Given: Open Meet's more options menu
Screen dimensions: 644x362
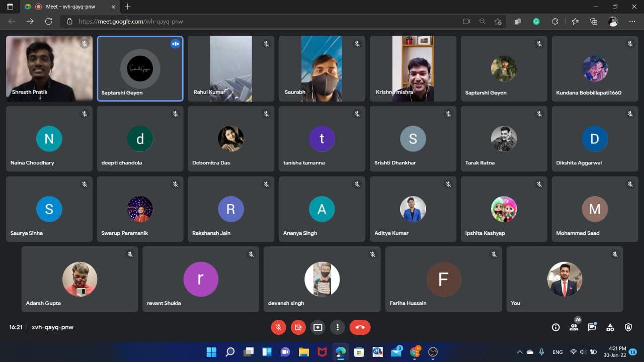Looking at the screenshot, I should (338, 327).
